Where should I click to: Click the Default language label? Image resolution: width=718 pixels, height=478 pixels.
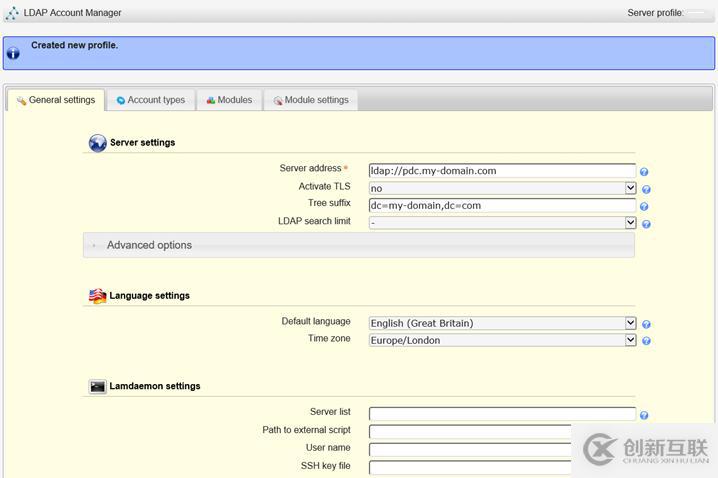tap(316, 321)
